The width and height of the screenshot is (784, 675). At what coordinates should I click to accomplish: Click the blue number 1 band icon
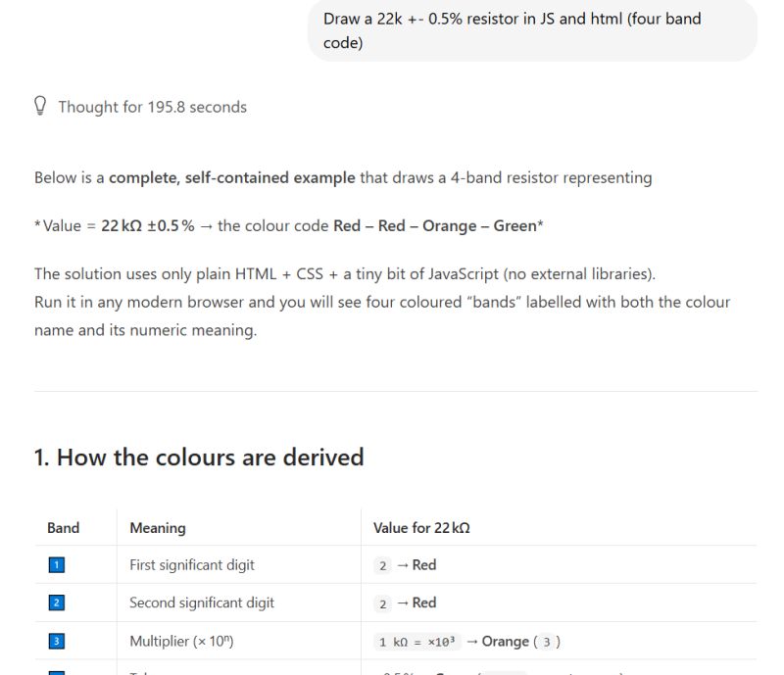[57, 565]
